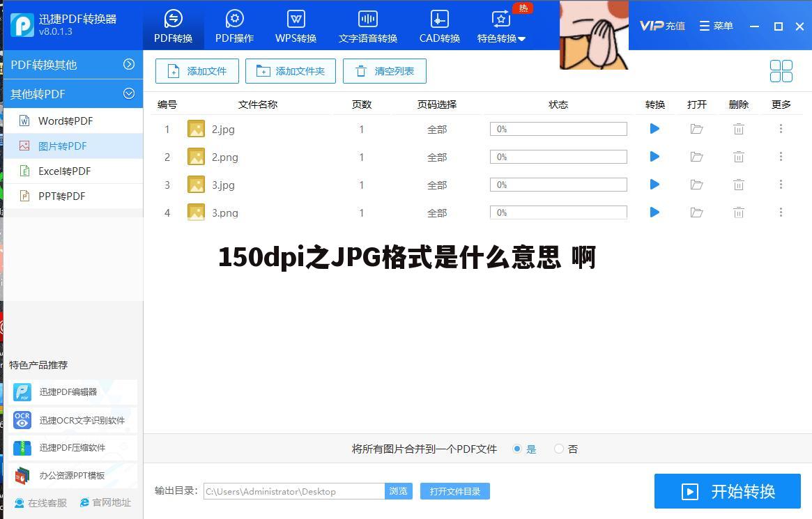Click the 2.png progress bar
This screenshot has width=812, height=519.
coord(558,157)
